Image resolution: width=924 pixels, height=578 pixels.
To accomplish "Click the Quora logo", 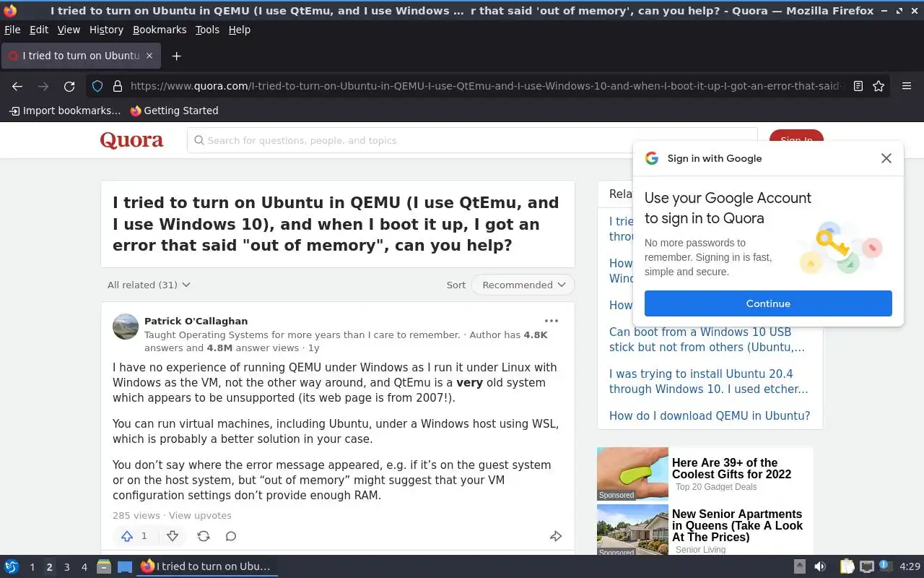I will pos(131,140).
